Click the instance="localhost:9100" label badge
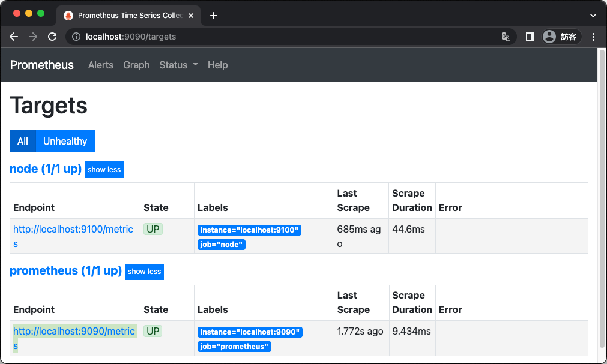This screenshot has width=607, height=364. (249, 230)
